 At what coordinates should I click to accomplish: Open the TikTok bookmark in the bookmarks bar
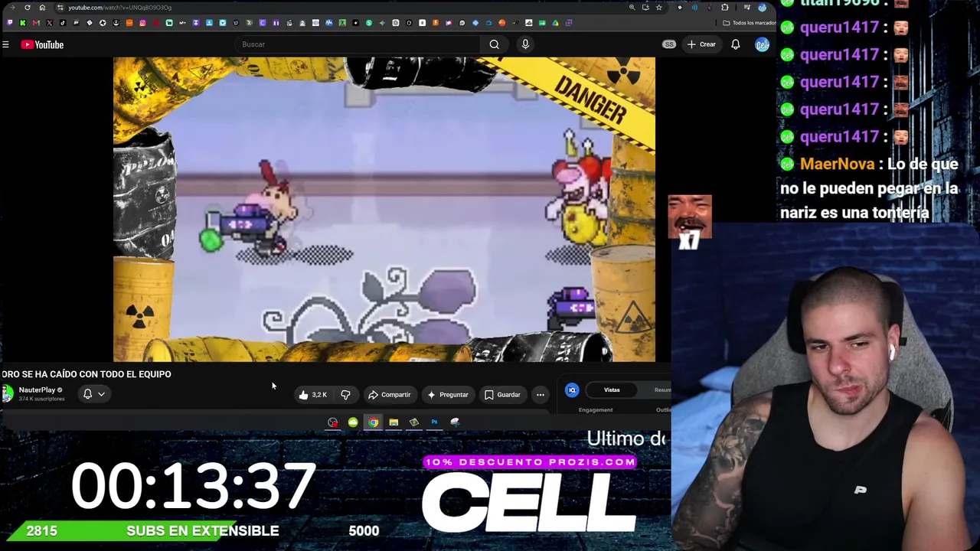coord(62,23)
